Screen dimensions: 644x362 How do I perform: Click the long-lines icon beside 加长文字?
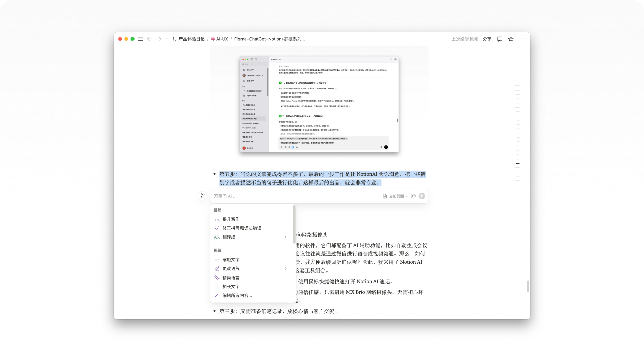click(x=217, y=287)
